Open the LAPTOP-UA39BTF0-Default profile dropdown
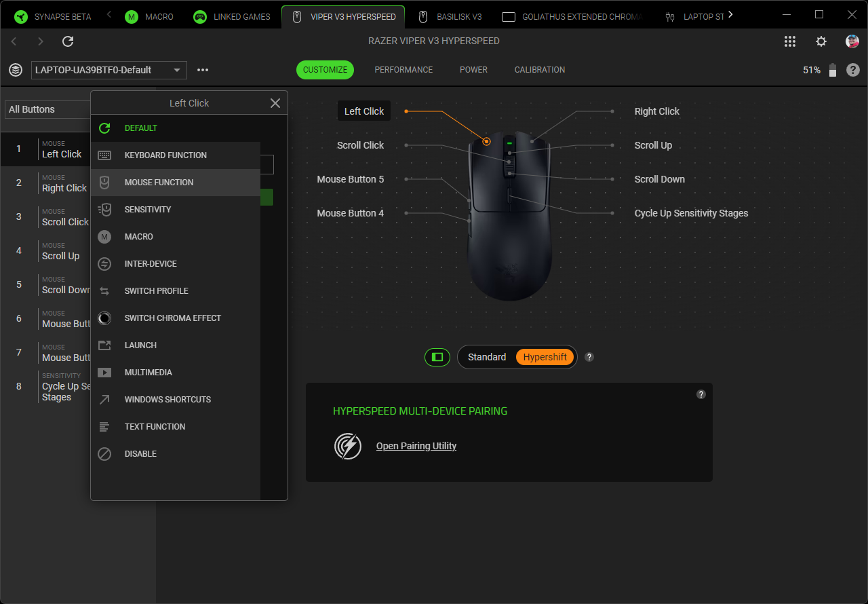868x604 pixels. [x=109, y=70]
